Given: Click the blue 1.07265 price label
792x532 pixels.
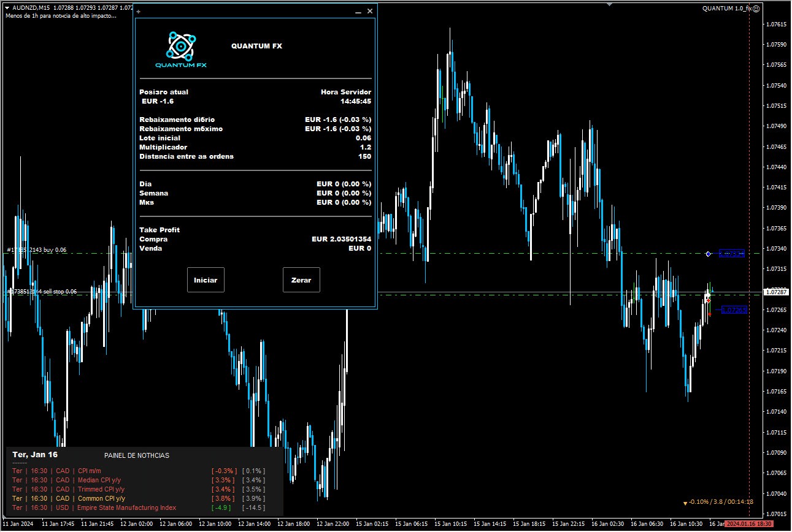Looking at the screenshot, I should coord(734,310).
